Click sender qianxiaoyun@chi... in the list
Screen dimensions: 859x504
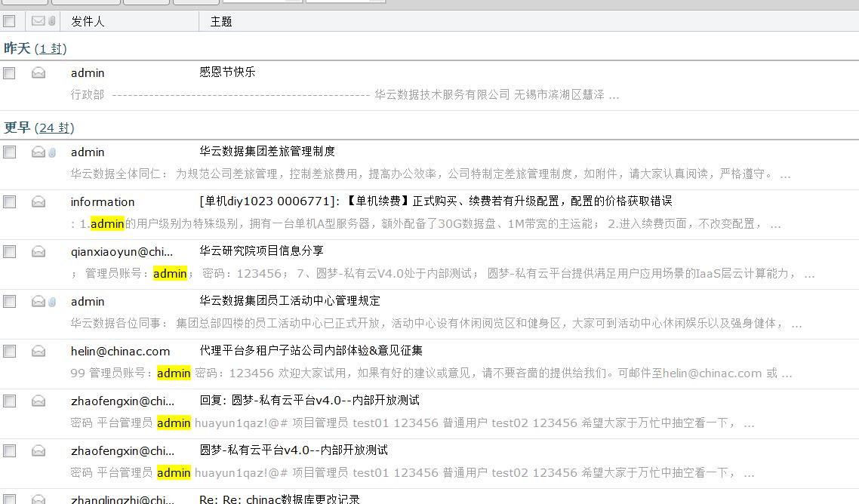(122, 251)
